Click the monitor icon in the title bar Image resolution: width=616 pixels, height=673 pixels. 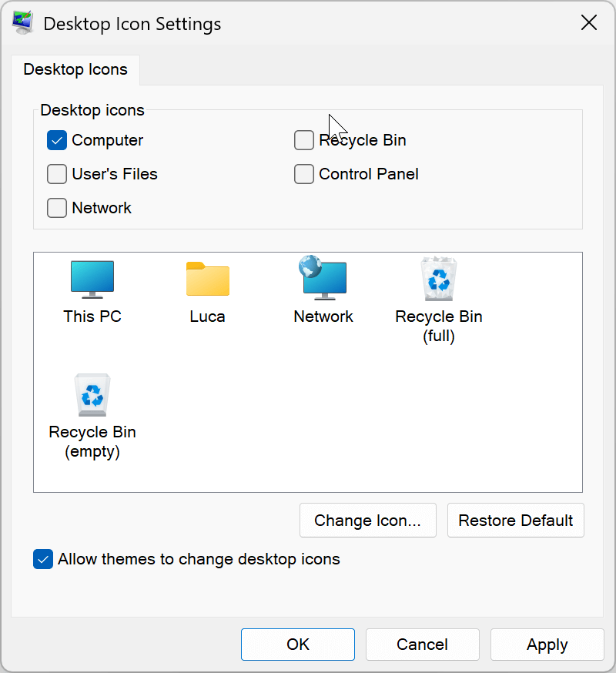22,22
